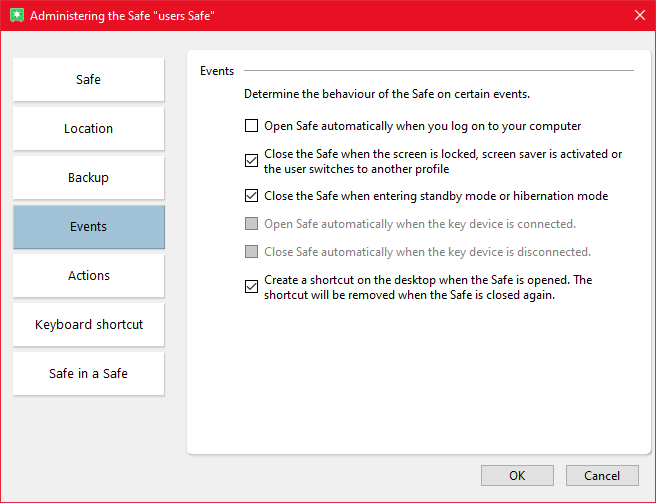Show the Keyboard shortcut settings tab
The image size is (656, 503).
(89, 325)
